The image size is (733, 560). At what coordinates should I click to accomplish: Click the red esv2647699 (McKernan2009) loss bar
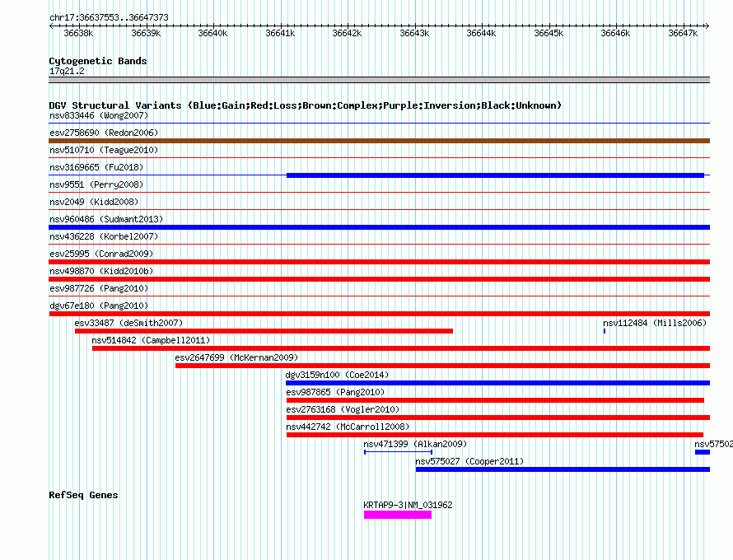pos(443,366)
